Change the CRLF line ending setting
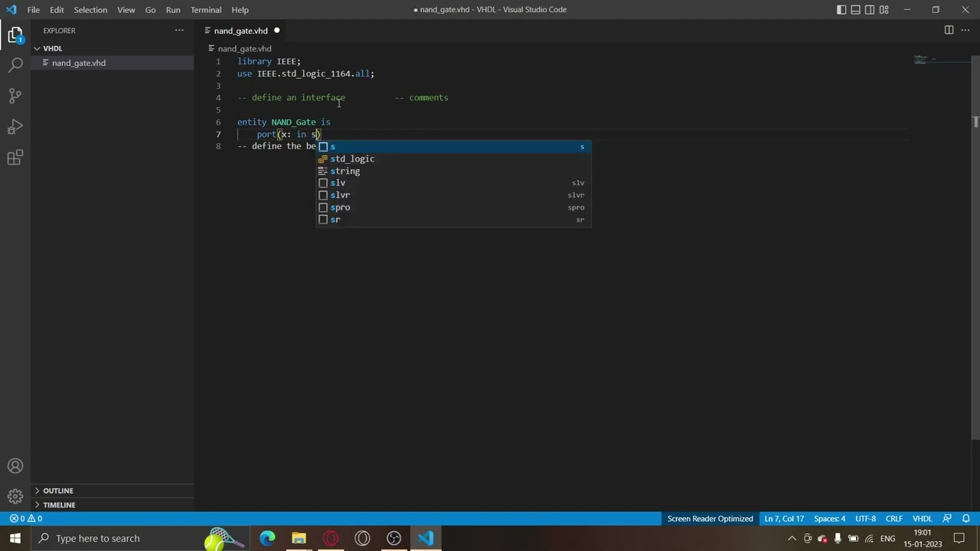The height and width of the screenshot is (551, 980). [893, 519]
